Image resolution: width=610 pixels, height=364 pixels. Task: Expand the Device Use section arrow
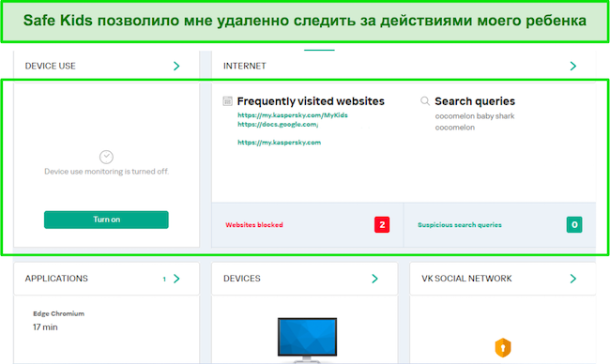[176, 66]
